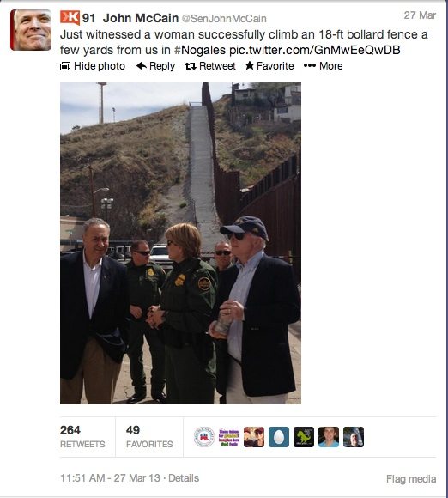Open the #Nogales hashtag
448x498 pixels.
tap(200, 50)
